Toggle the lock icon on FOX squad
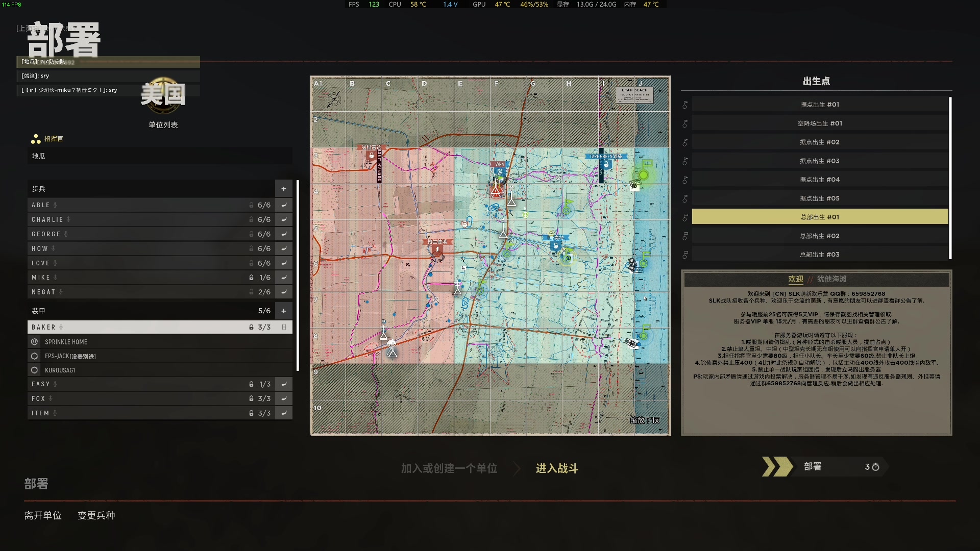This screenshot has width=980, height=551. 251,398
